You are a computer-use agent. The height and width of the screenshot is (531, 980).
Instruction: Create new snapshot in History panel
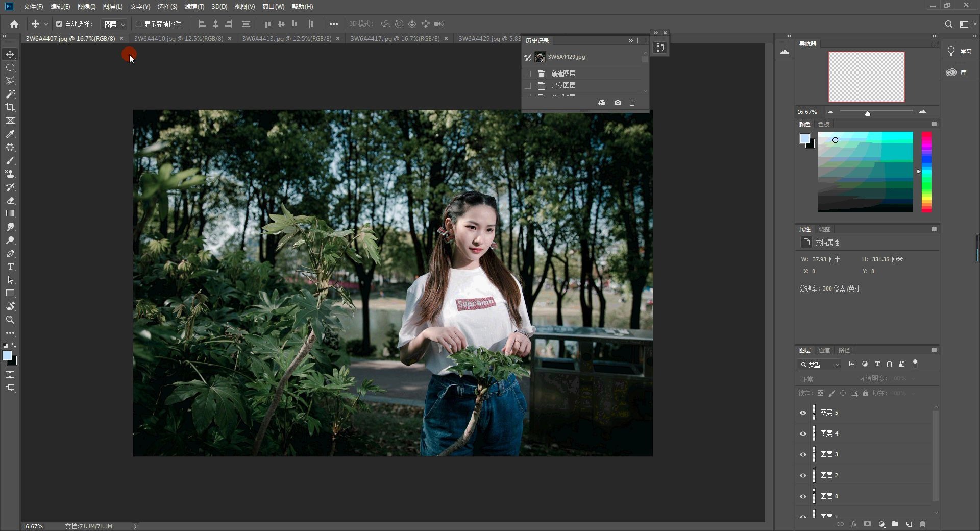(x=618, y=103)
